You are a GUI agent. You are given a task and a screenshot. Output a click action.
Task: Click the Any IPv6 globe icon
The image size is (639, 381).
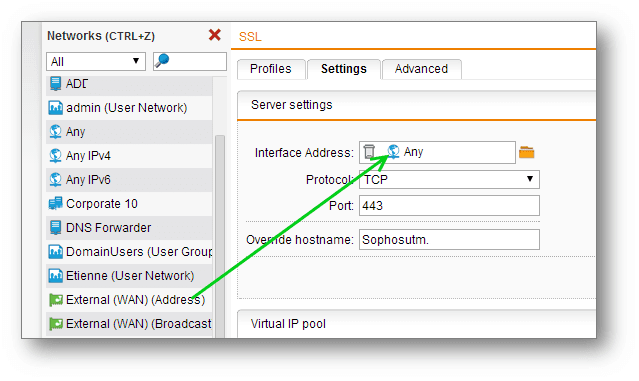tap(55, 180)
